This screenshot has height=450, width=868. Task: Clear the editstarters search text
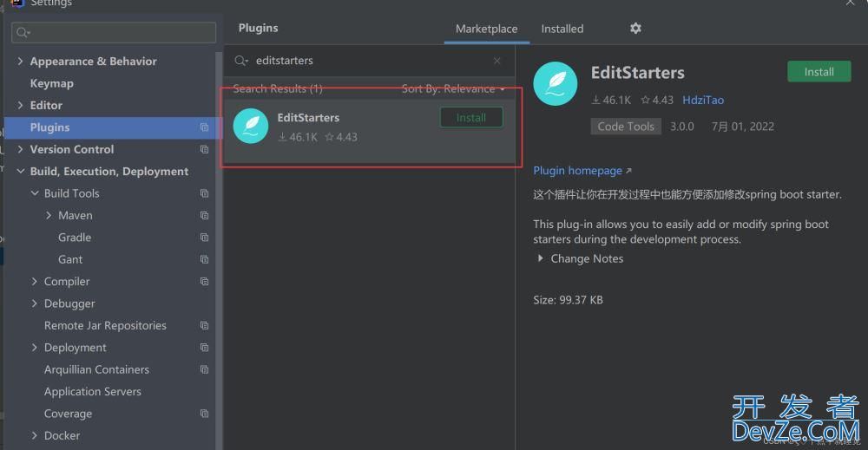coord(497,61)
